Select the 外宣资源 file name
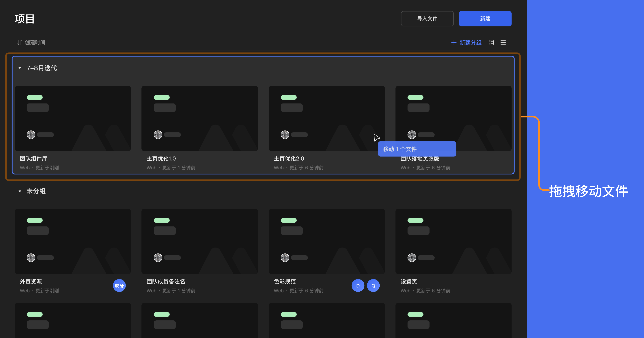The image size is (644, 338). [31, 281]
